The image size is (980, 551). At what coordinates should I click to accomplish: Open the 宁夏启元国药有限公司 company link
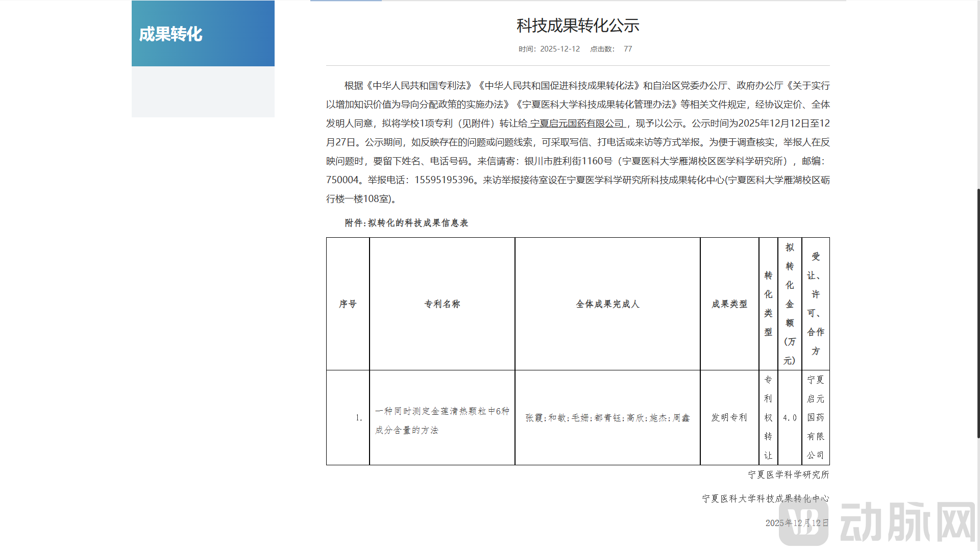tap(577, 123)
